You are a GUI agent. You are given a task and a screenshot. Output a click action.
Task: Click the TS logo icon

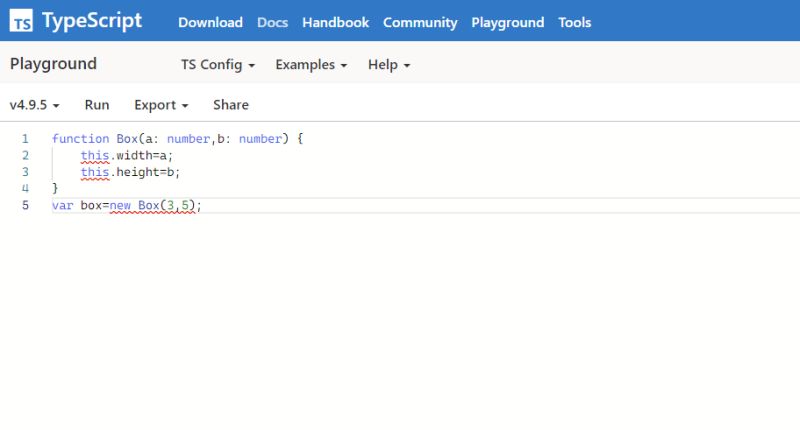(21, 20)
